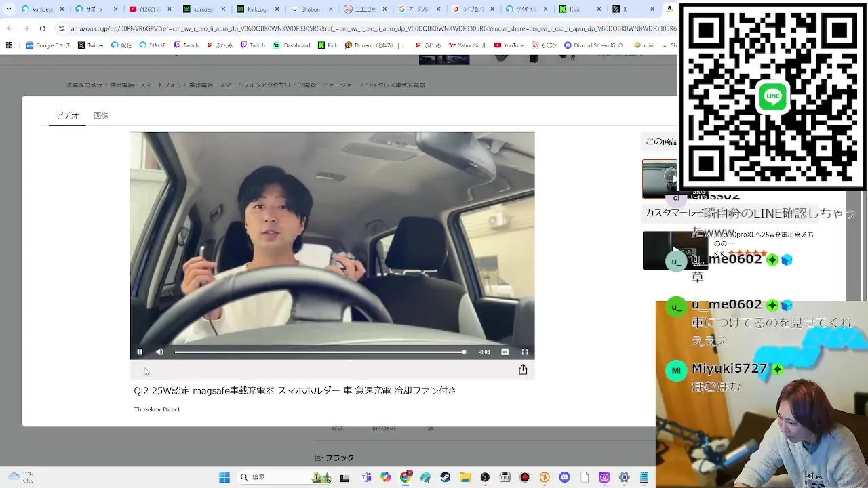This screenshot has width=868, height=488.
Task: Open the Threekey Direct seller link
Action: (x=157, y=409)
